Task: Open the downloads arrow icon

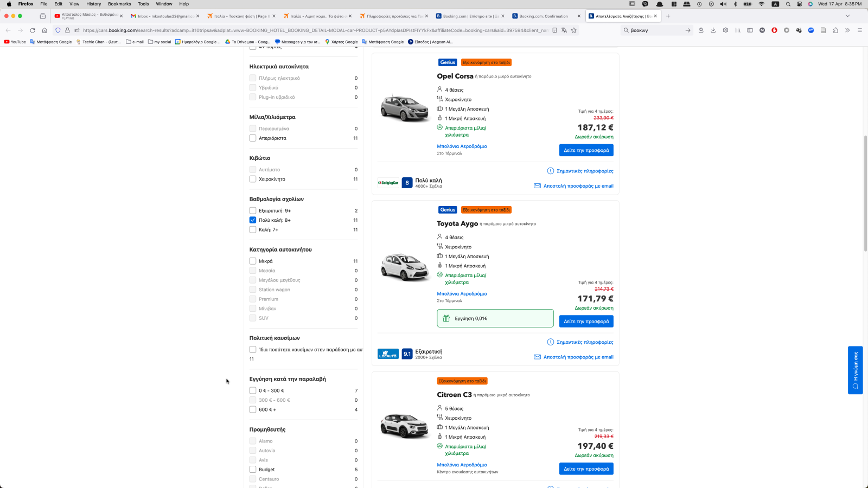Action: point(713,30)
